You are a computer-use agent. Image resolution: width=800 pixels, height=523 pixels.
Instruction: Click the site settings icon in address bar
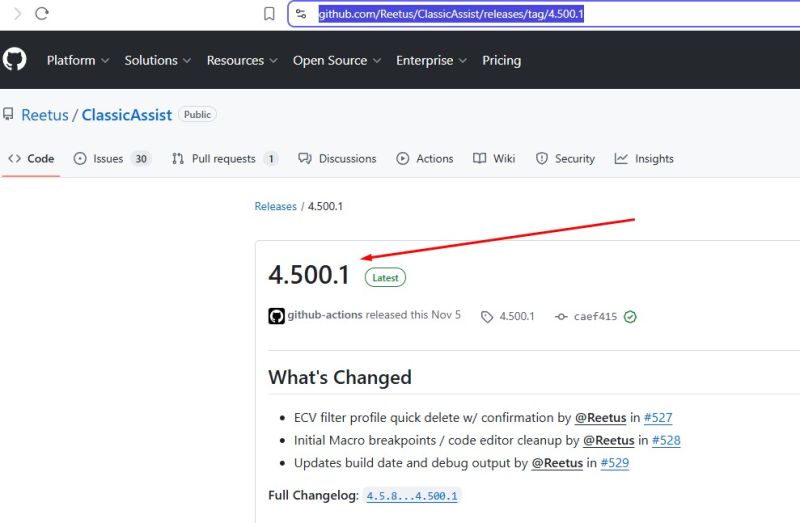click(301, 14)
